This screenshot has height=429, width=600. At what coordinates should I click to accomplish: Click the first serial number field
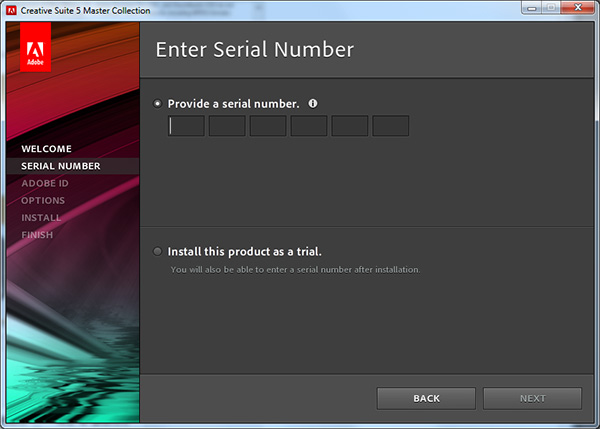186,126
